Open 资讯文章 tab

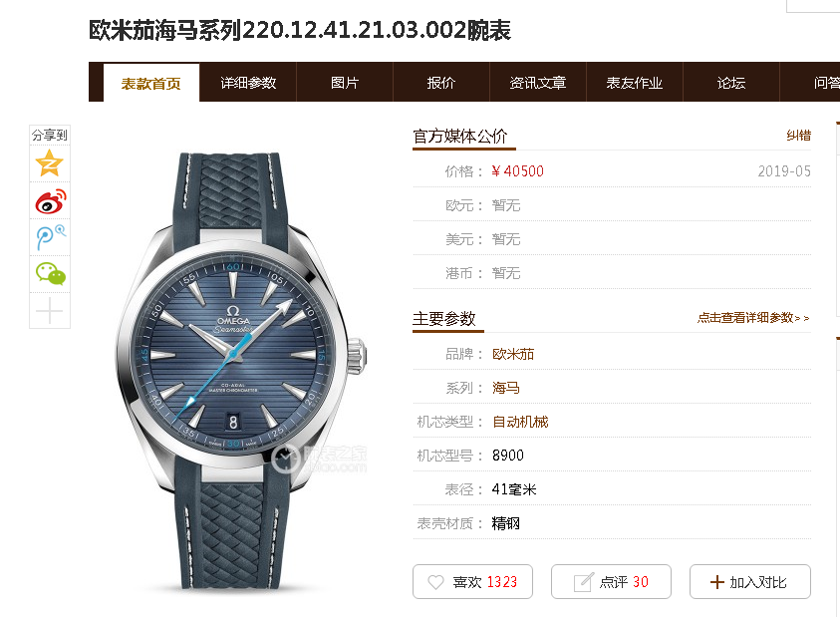(x=538, y=83)
